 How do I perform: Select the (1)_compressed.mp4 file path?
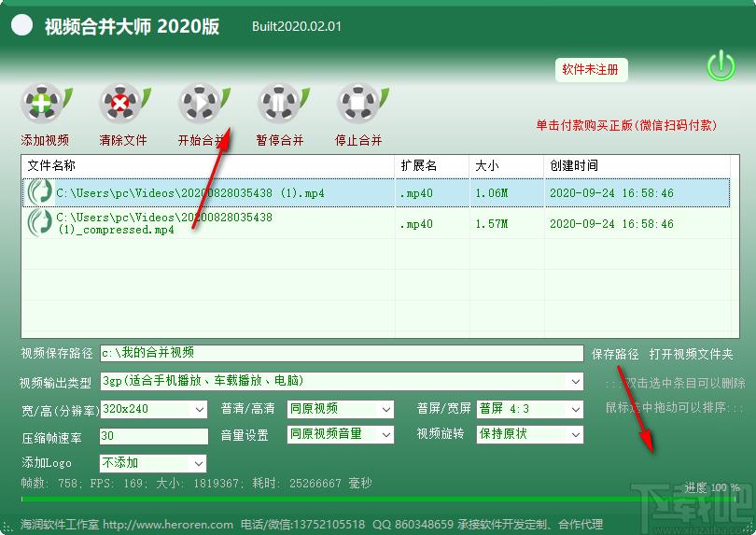164,223
